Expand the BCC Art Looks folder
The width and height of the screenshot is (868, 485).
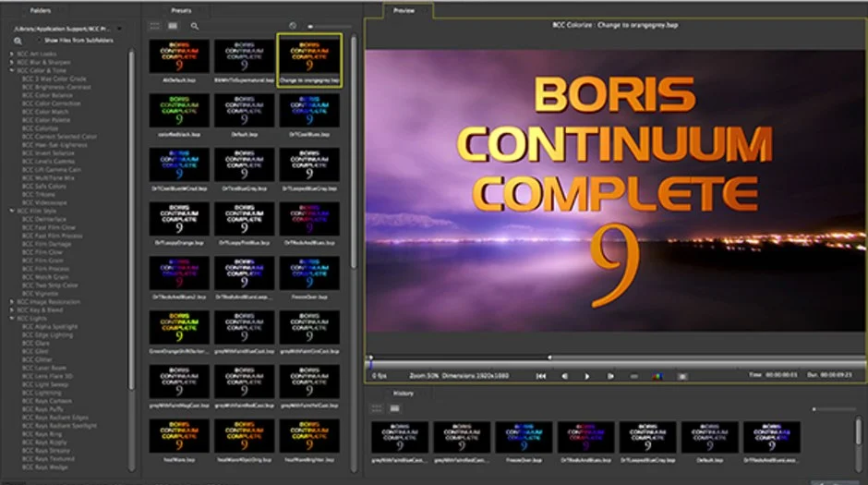14,54
